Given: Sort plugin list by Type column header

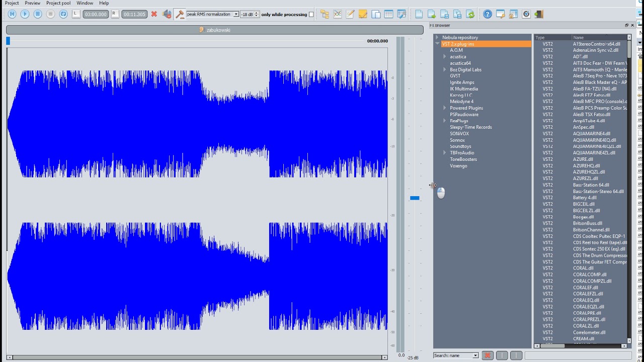Looking at the screenshot, I should (552, 37).
